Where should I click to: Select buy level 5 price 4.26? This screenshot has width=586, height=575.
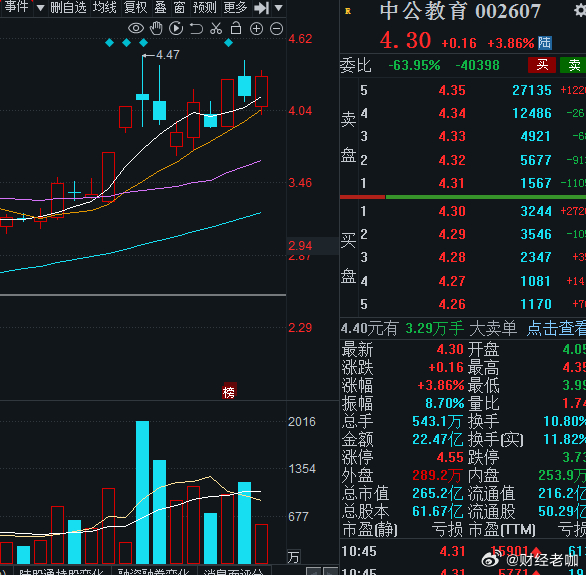(x=452, y=304)
